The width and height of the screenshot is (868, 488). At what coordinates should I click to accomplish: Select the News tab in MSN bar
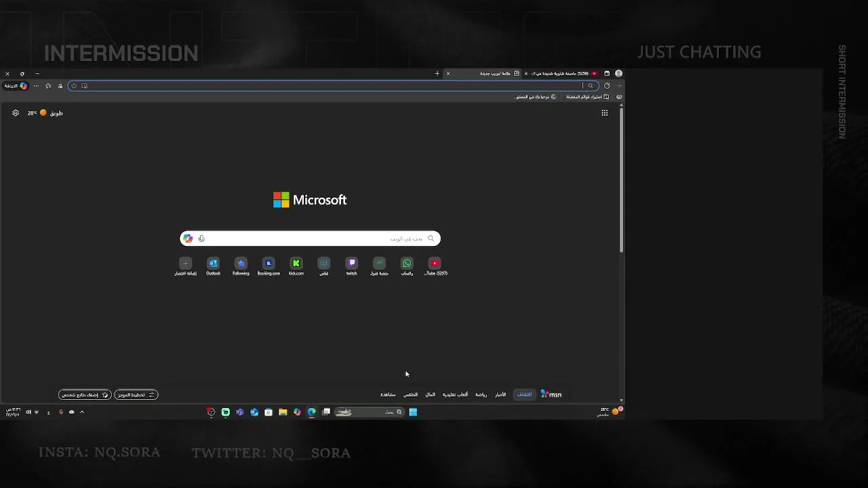(x=500, y=394)
